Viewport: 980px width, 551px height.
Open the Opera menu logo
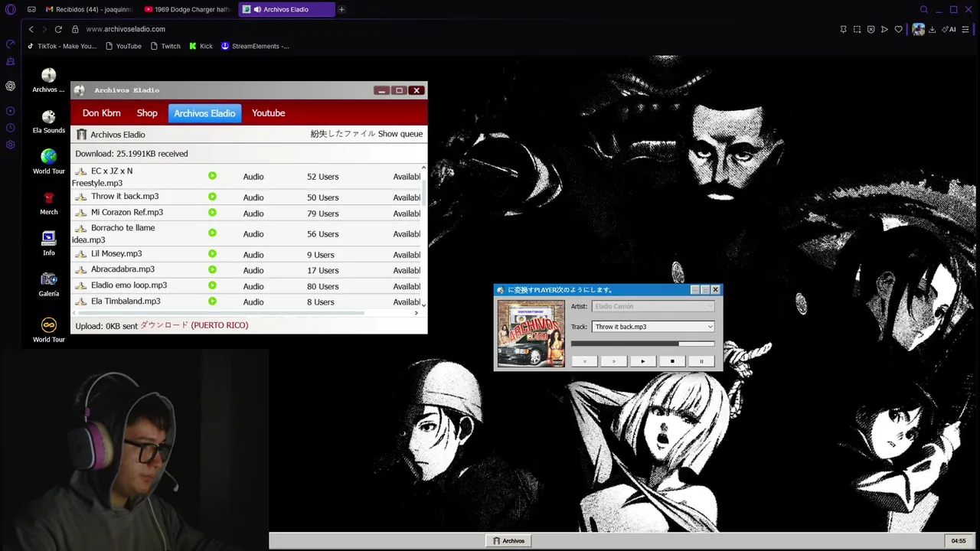click(x=10, y=10)
